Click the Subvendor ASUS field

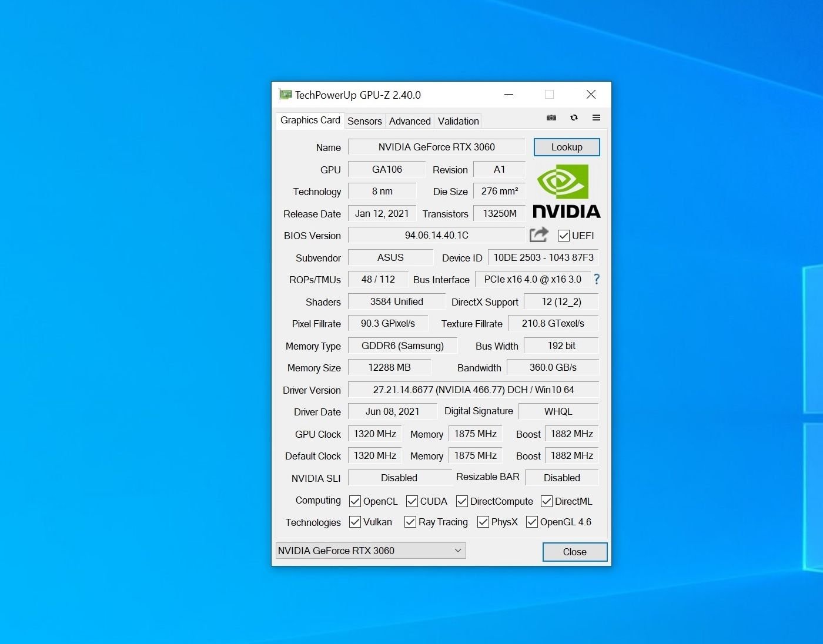391,257
